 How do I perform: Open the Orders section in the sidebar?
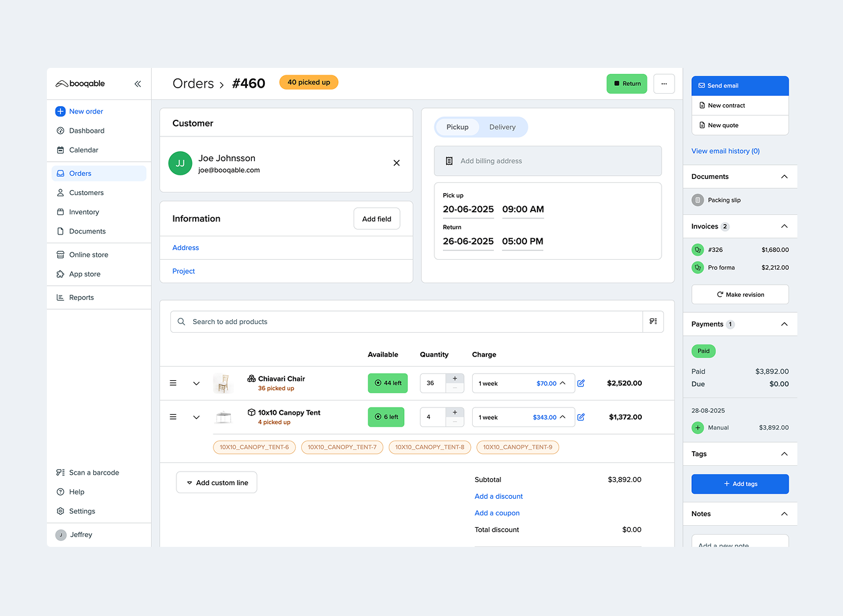click(x=81, y=173)
